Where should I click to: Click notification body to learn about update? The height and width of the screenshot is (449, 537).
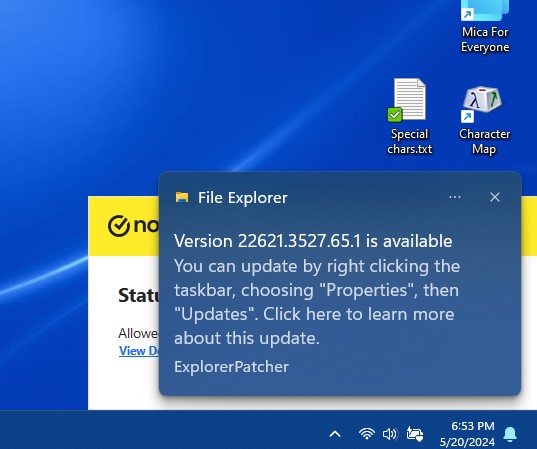coord(317,302)
